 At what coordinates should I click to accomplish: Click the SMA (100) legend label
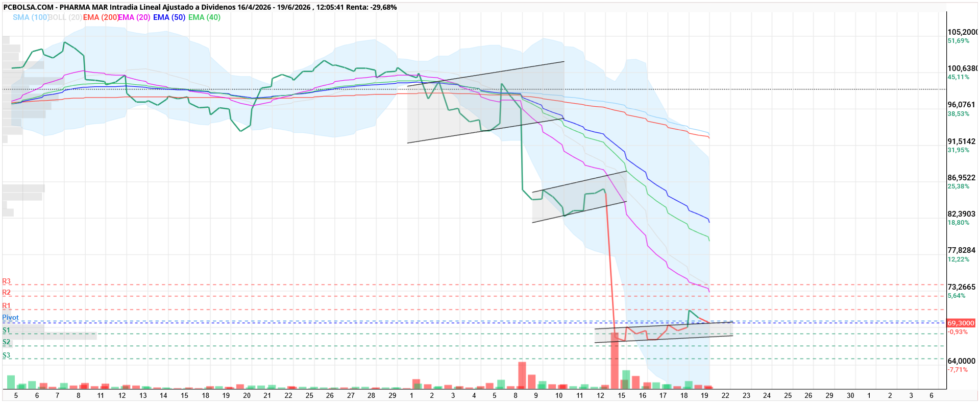[x=30, y=17]
